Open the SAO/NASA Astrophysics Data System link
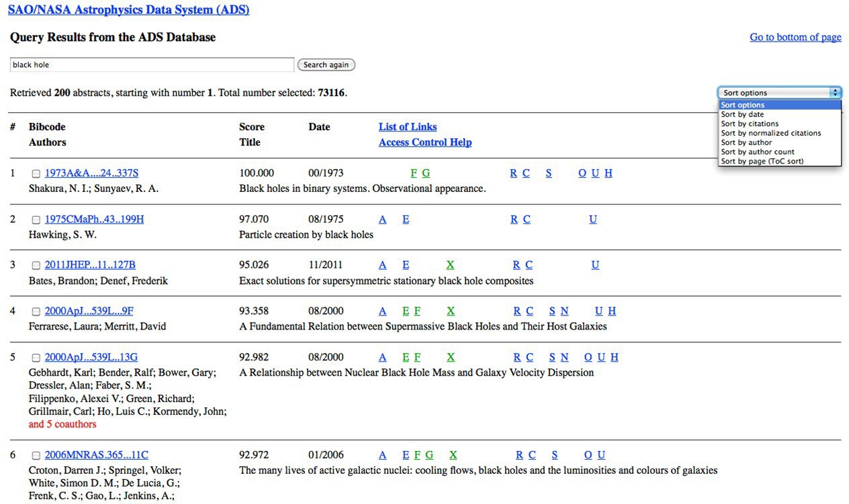849x504 pixels. 128,10
